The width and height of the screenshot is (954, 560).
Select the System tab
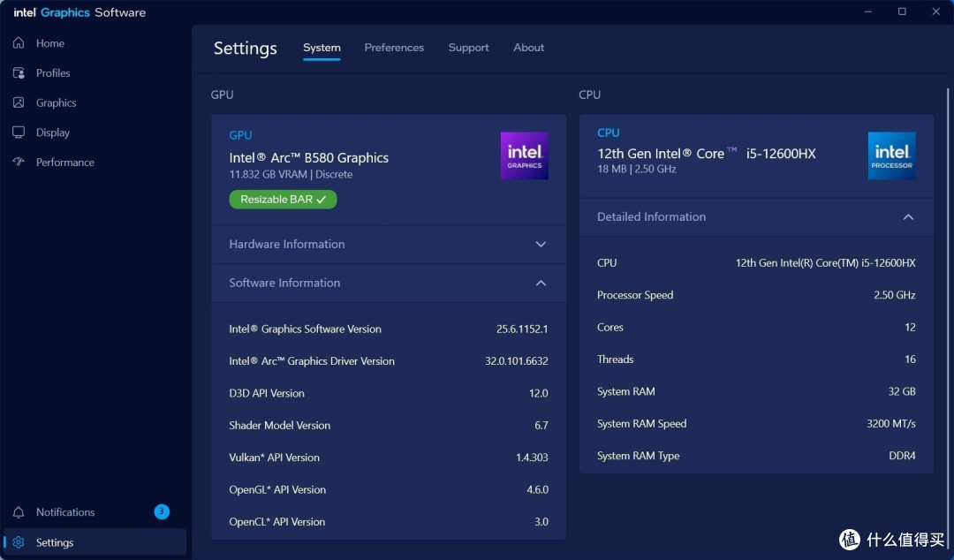[x=322, y=48]
